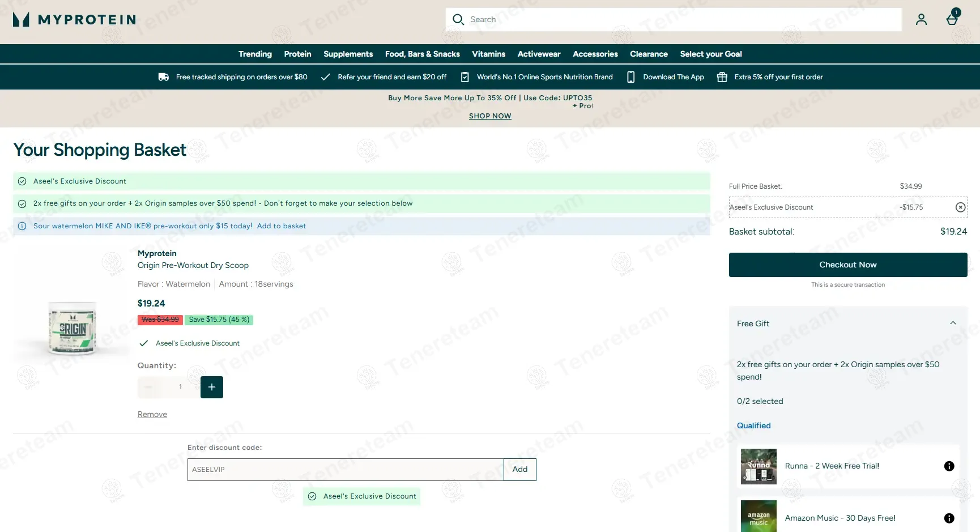Click the gift icon for first order offer
Screen dimensions: 980x532
(722, 77)
